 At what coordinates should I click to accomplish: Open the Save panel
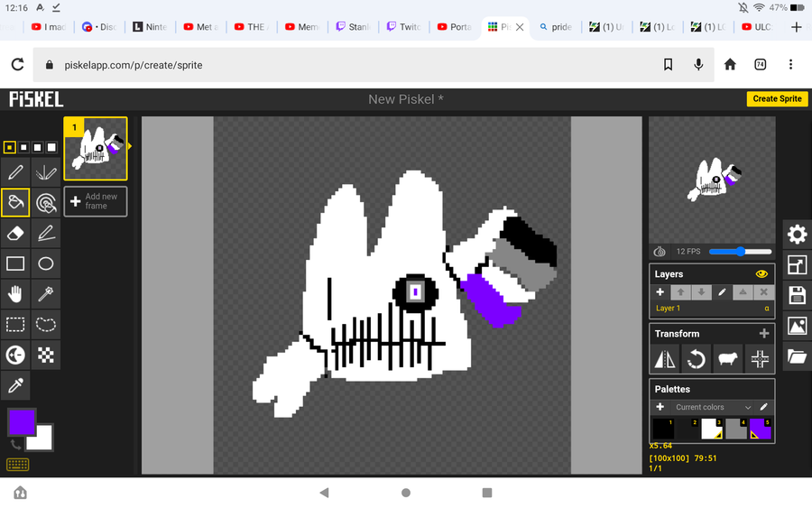tap(797, 296)
